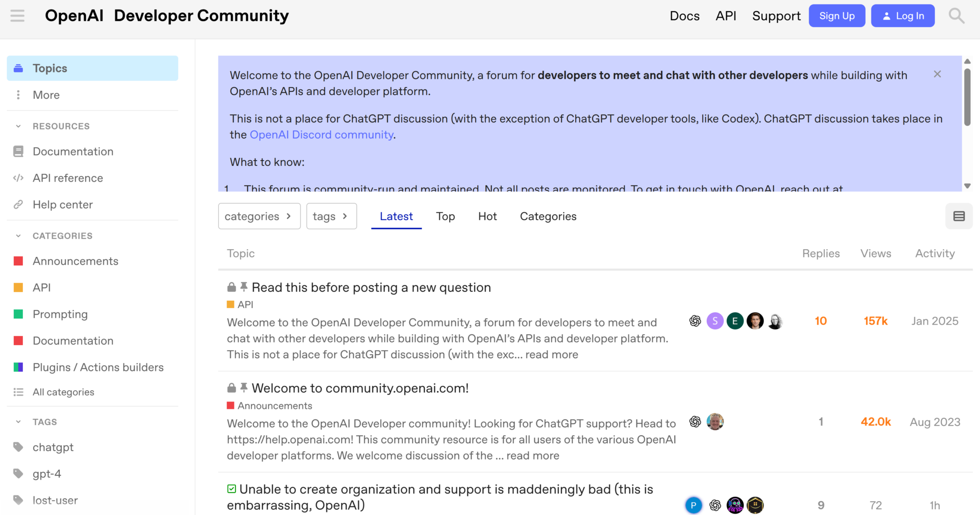Image resolution: width=980 pixels, height=515 pixels.
Task: Open the Help center link icon
Action: [x=18, y=205]
